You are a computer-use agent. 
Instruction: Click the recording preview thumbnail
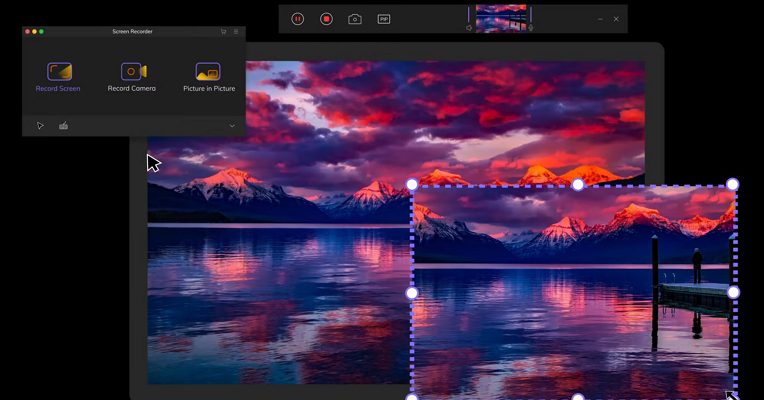coord(499,18)
